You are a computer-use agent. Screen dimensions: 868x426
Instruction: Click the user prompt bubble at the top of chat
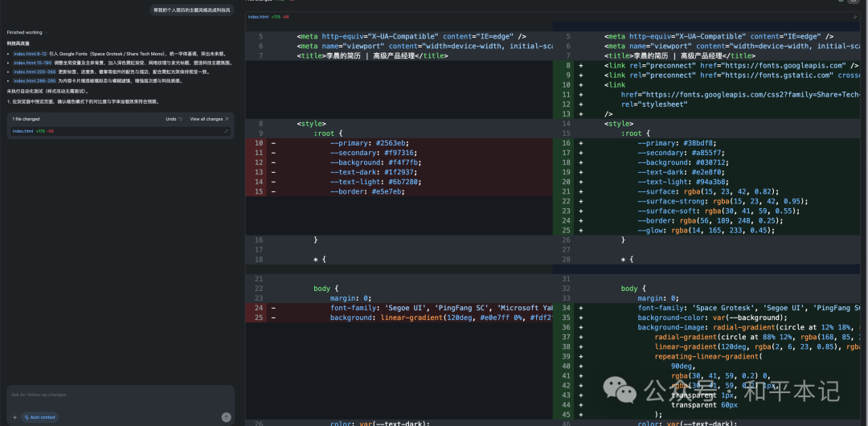pos(191,10)
